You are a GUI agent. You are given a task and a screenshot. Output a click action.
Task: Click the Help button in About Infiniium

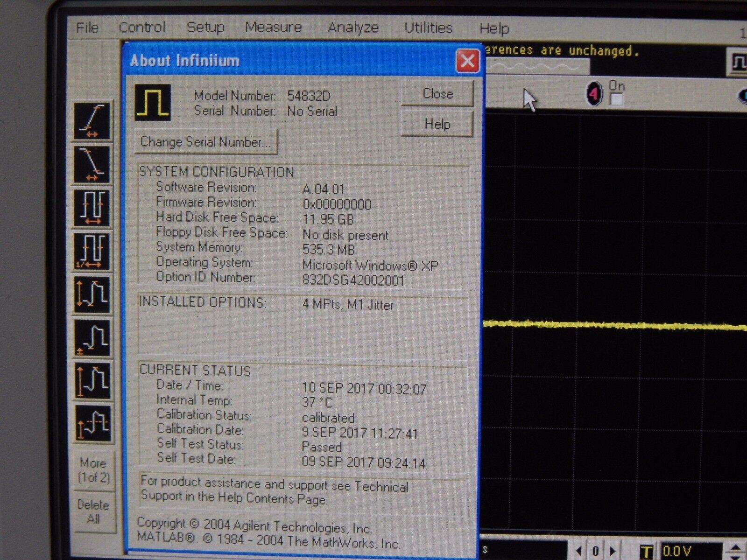click(436, 124)
